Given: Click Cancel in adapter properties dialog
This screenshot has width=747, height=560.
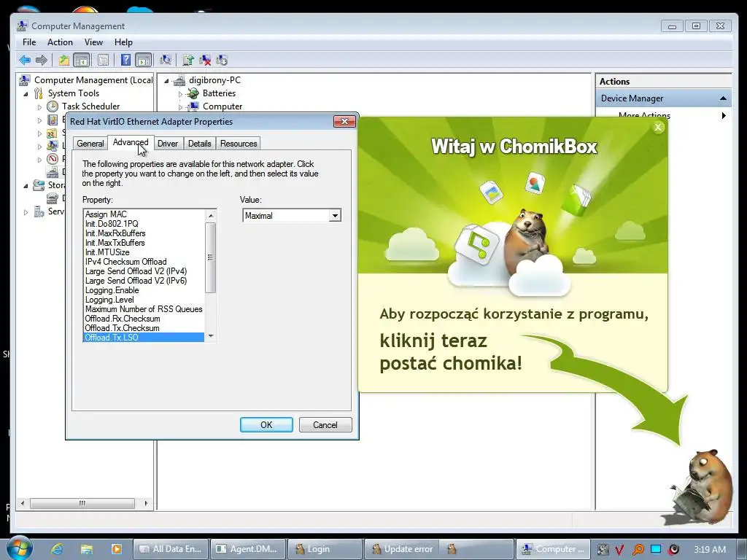Looking at the screenshot, I should [325, 425].
